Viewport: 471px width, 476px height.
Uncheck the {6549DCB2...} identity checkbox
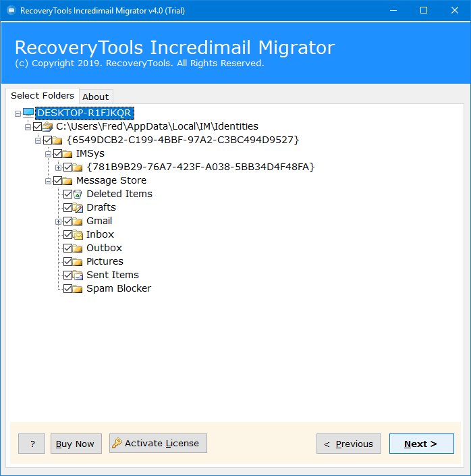(47, 140)
